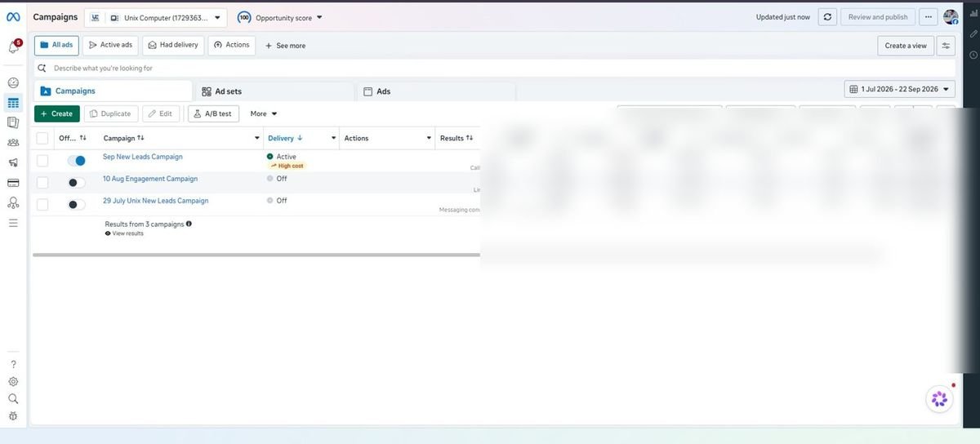The height and width of the screenshot is (444, 980).
Task: Click the advertising megaphone icon in sidebar
Action: coord(13,163)
